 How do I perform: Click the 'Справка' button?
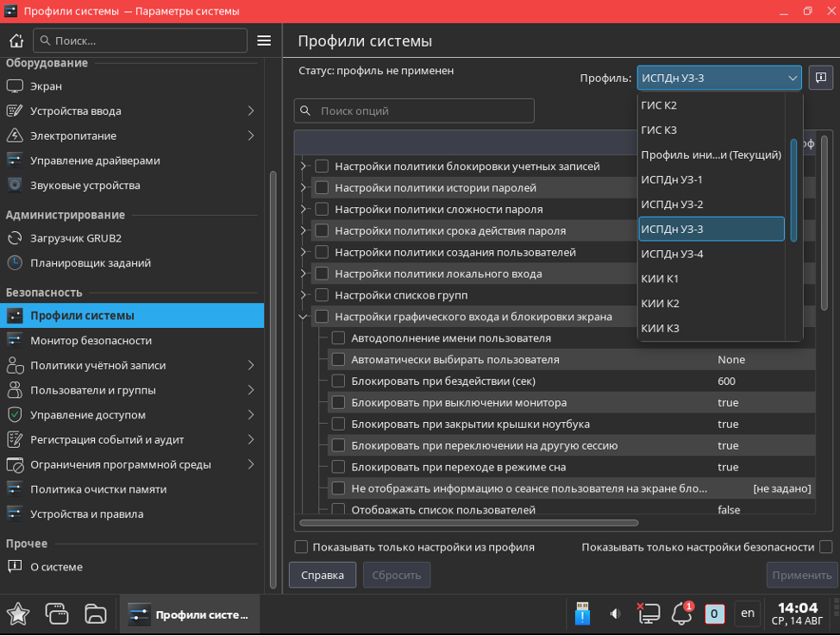(x=323, y=575)
